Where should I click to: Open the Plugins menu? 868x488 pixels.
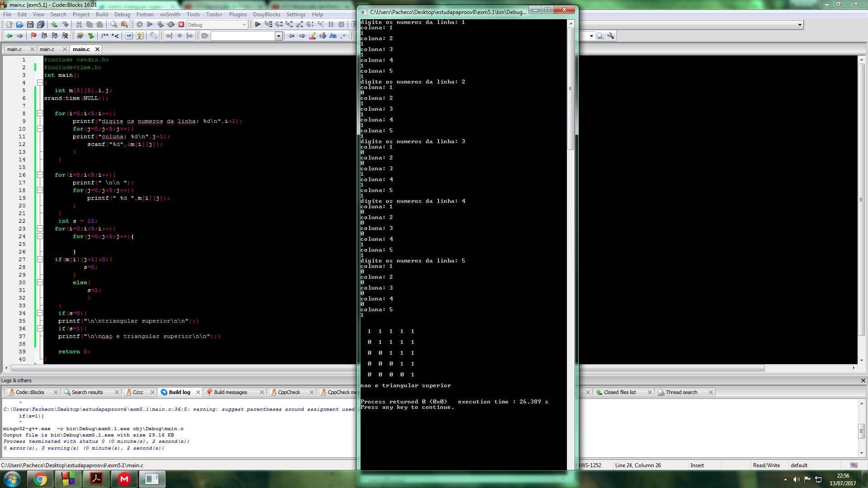tap(238, 14)
